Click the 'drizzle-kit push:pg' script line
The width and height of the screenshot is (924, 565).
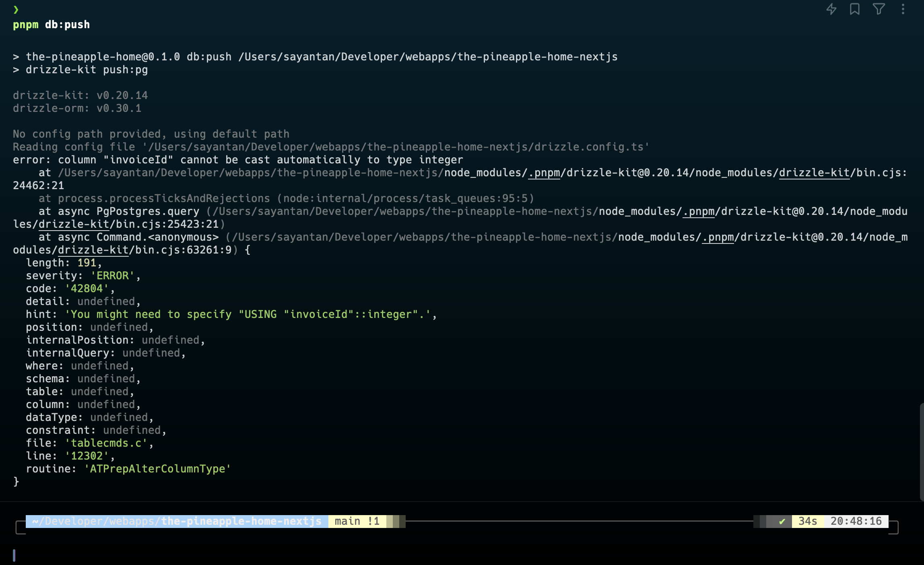80,70
